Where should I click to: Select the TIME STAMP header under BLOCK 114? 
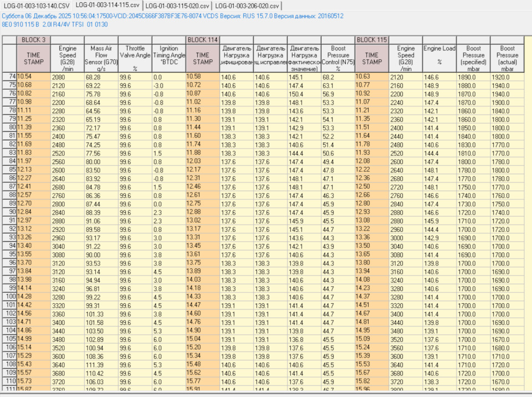tap(203, 58)
